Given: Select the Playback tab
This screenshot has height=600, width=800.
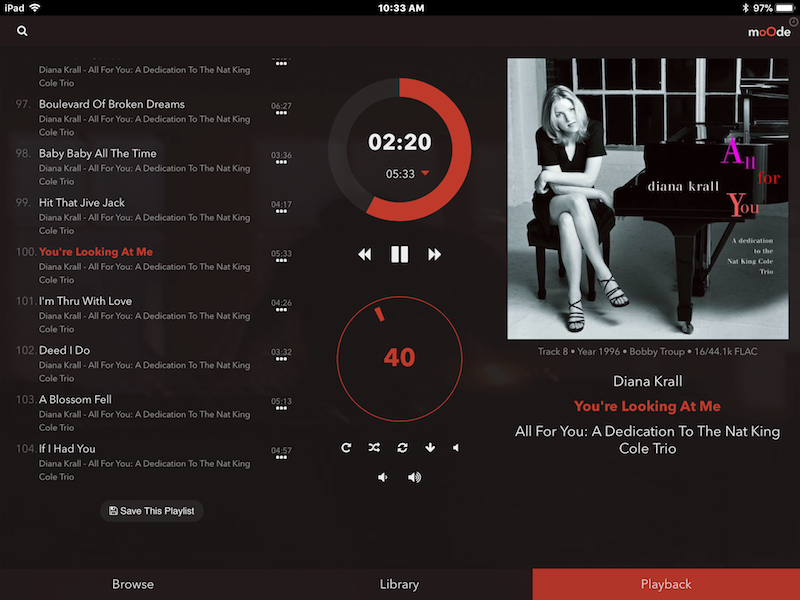Looking at the screenshot, I should click(666, 584).
